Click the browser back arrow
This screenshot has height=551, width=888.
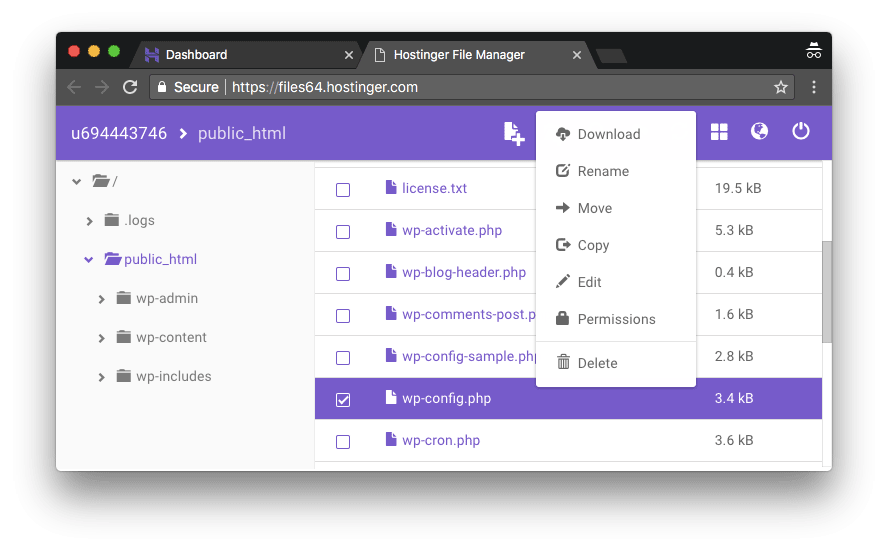coord(74,87)
